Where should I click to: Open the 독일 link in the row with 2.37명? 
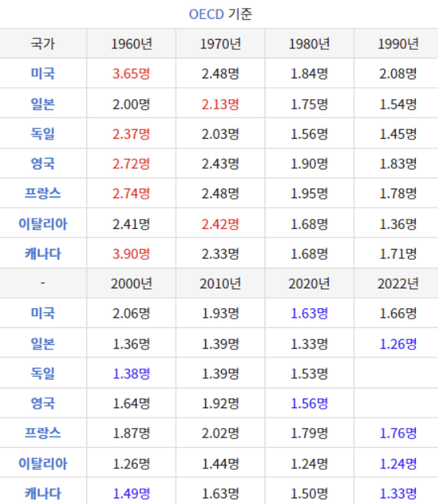pyautogui.click(x=43, y=133)
